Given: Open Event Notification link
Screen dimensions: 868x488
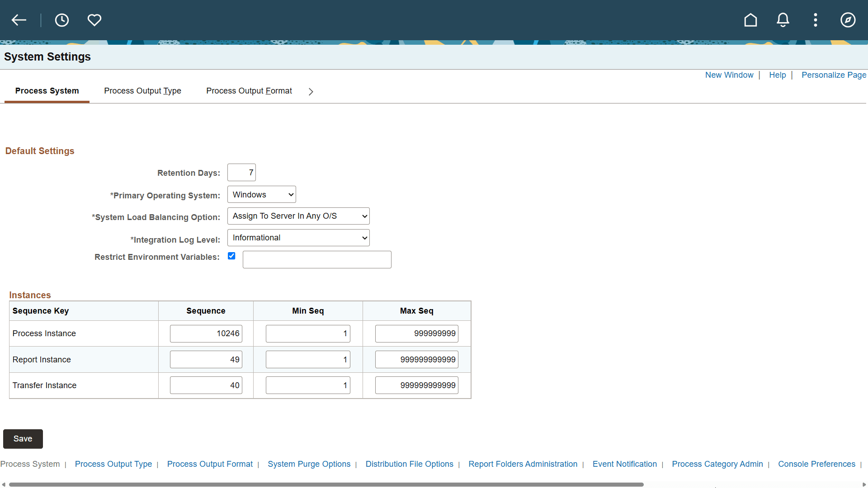Looking at the screenshot, I should (624, 464).
